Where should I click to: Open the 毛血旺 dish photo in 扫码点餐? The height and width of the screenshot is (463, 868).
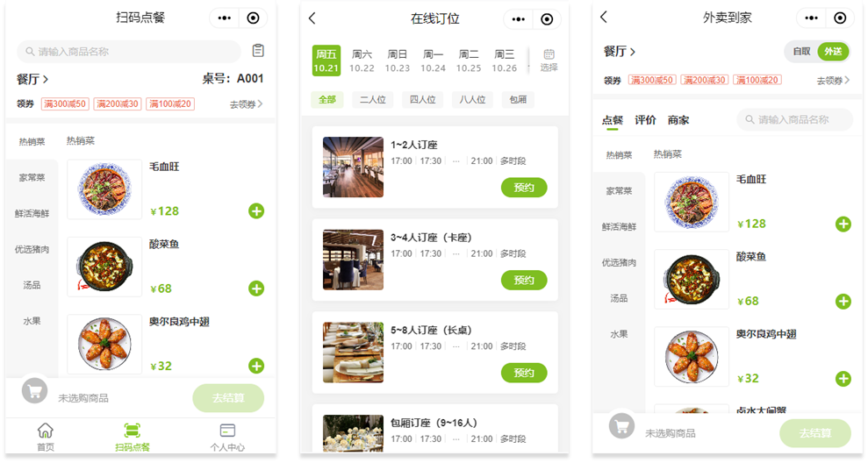(x=104, y=189)
